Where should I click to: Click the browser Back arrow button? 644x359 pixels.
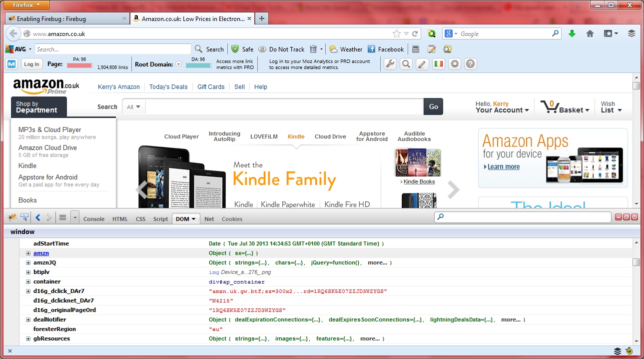pos(13,33)
